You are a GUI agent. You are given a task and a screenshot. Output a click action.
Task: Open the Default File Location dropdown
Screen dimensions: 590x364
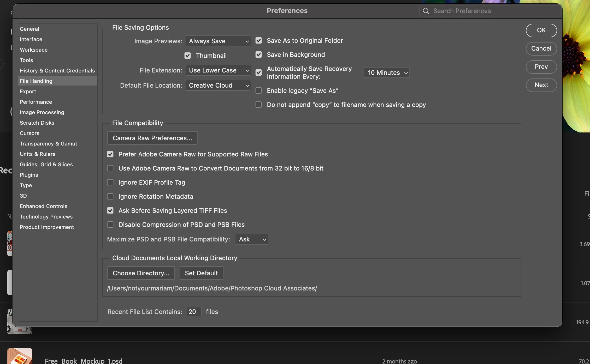point(218,86)
